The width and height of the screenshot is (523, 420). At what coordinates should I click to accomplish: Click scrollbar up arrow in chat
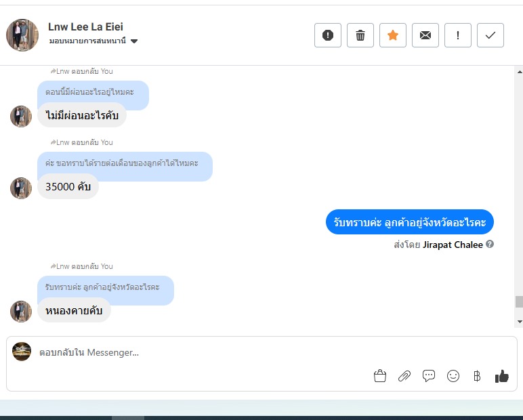click(520, 72)
